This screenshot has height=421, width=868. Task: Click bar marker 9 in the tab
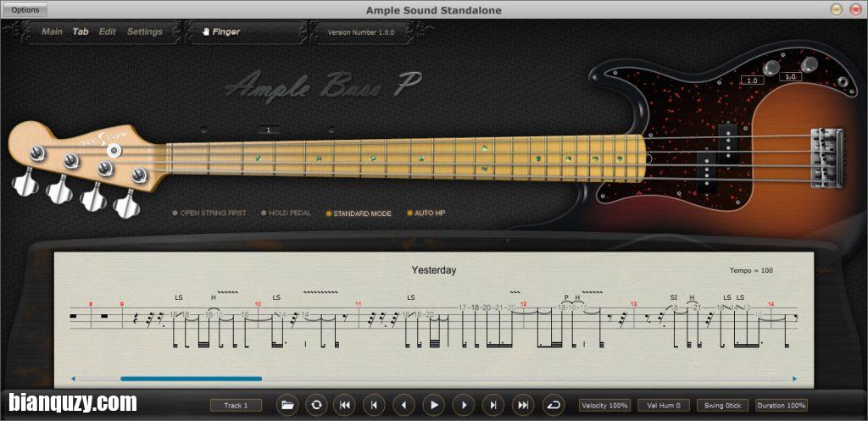[122, 304]
